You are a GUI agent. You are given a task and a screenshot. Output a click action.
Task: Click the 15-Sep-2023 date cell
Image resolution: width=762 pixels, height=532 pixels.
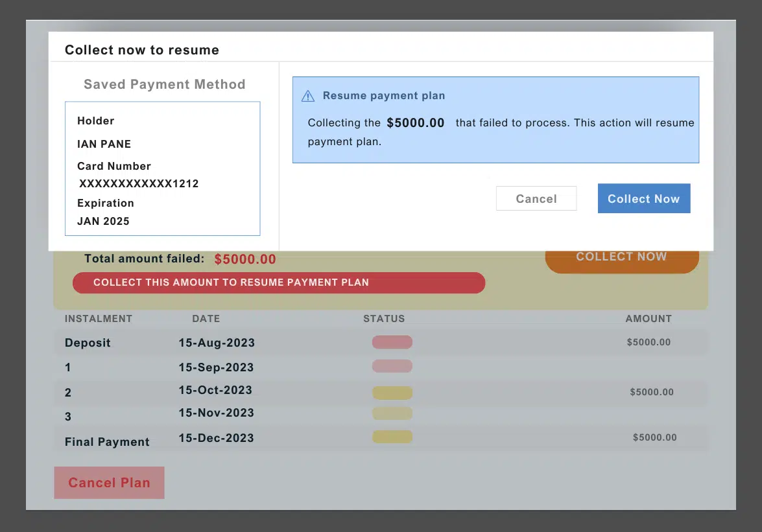216,367
